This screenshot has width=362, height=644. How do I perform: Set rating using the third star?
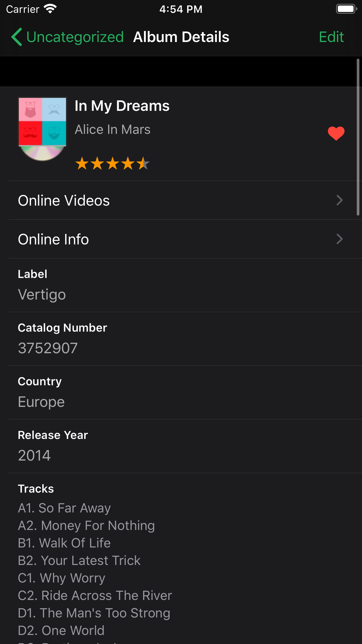113,163
